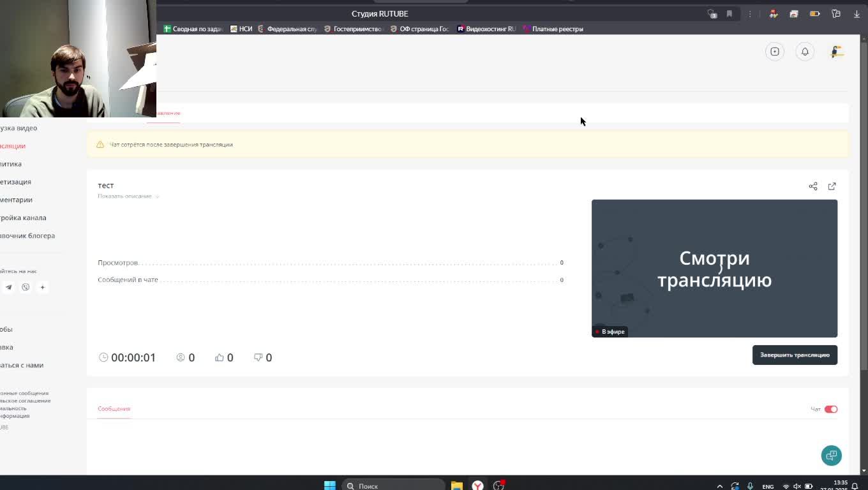This screenshot has height=490, width=868.
Task: Click the Завершить трансляцию button
Action: pos(795,355)
